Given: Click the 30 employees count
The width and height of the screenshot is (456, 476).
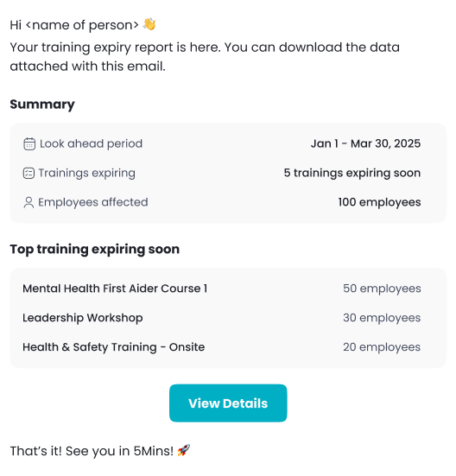Looking at the screenshot, I should point(382,318).
